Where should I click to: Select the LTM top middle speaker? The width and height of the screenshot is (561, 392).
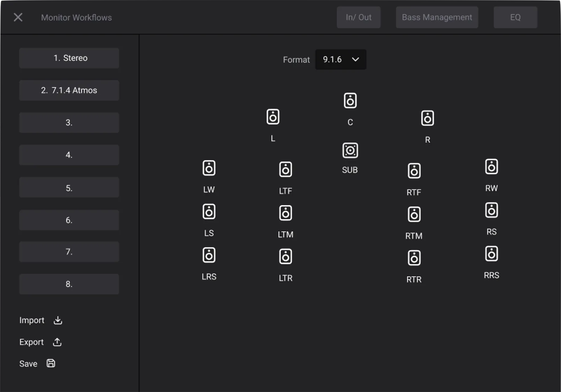[285, 213]
